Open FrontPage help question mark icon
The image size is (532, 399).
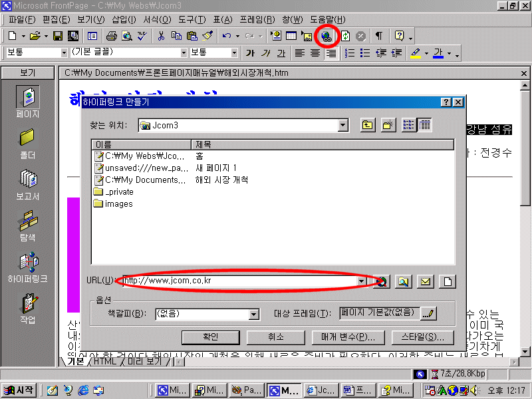(400, 36)
